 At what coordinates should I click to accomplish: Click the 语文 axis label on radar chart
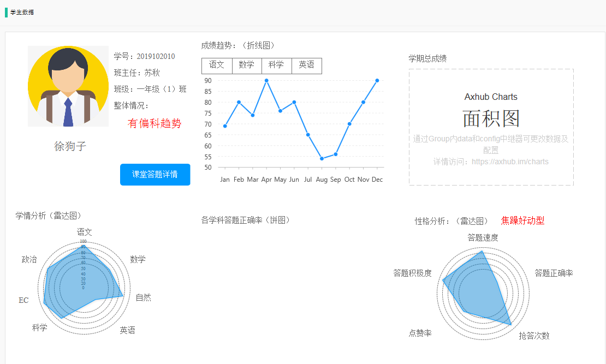pos(85,232)
